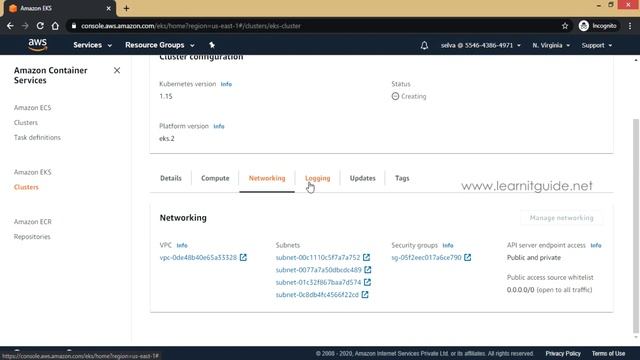Open API server endpoint access Info link
Viewport: 640px width, 360px height.
pos(596,245)
